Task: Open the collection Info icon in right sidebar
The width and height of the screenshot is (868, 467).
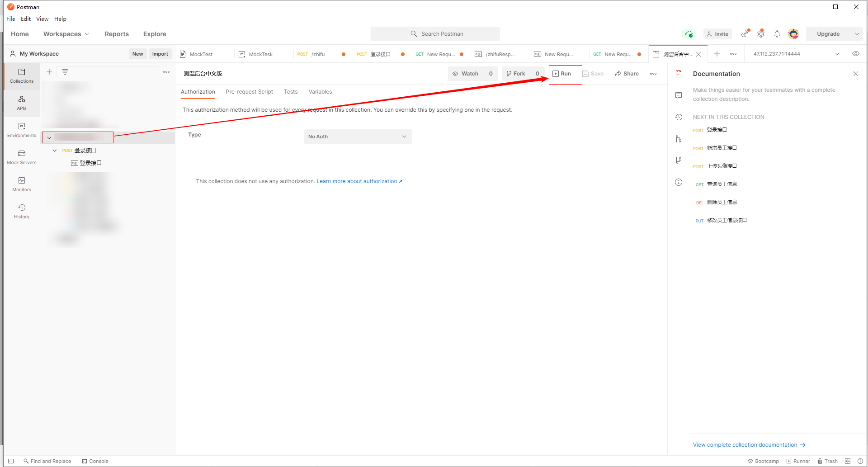Action: pos(679,182)
